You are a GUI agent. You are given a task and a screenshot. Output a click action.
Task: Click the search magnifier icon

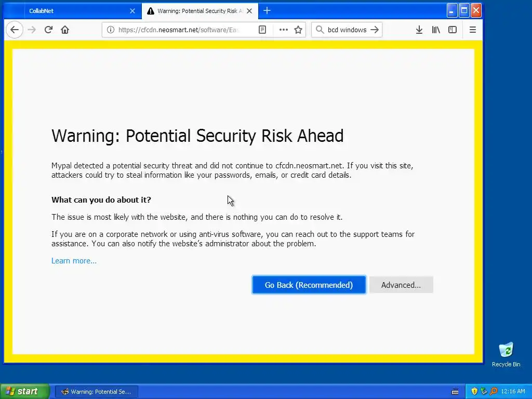[x=320, y=30]
